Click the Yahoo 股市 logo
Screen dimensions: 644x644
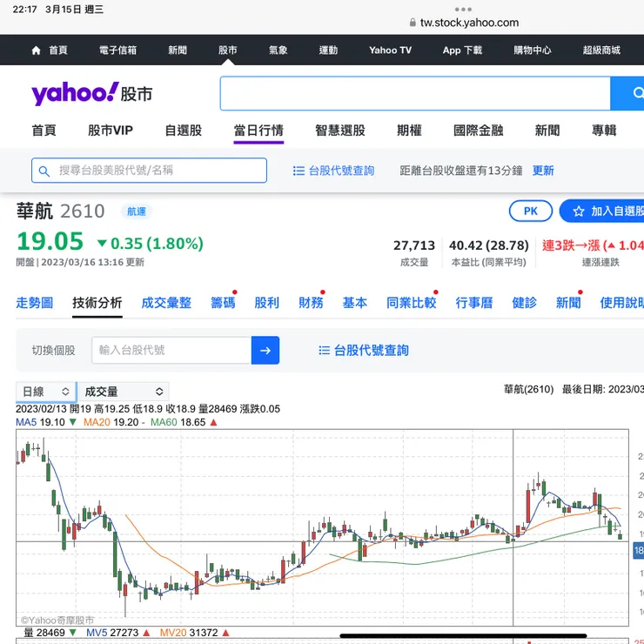coord(92,94)
